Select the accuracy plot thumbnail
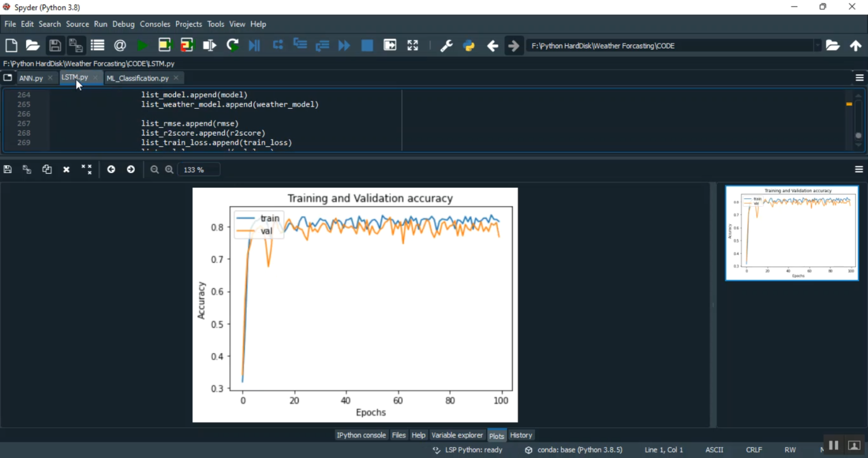The width and height of the screenshot is (868, 458). [792, 233]
